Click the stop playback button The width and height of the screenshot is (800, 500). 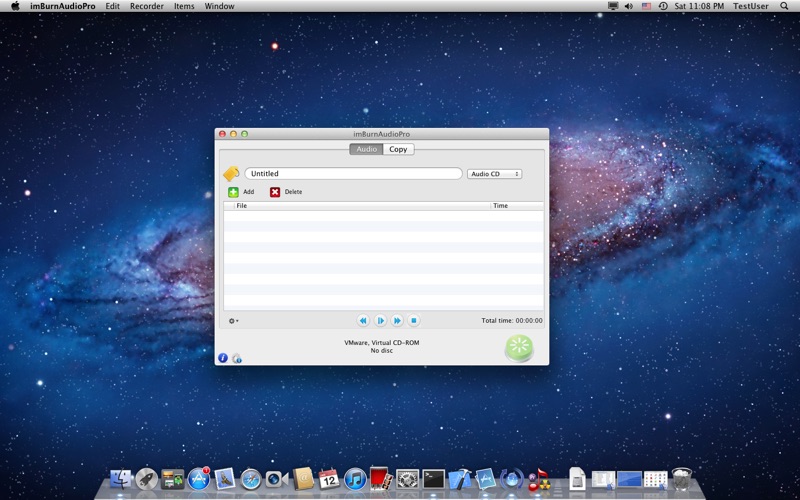414,320
